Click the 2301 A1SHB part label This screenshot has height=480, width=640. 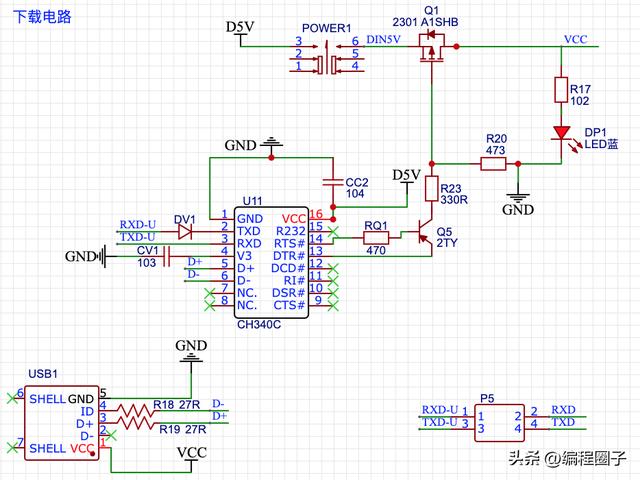[425, 22]
